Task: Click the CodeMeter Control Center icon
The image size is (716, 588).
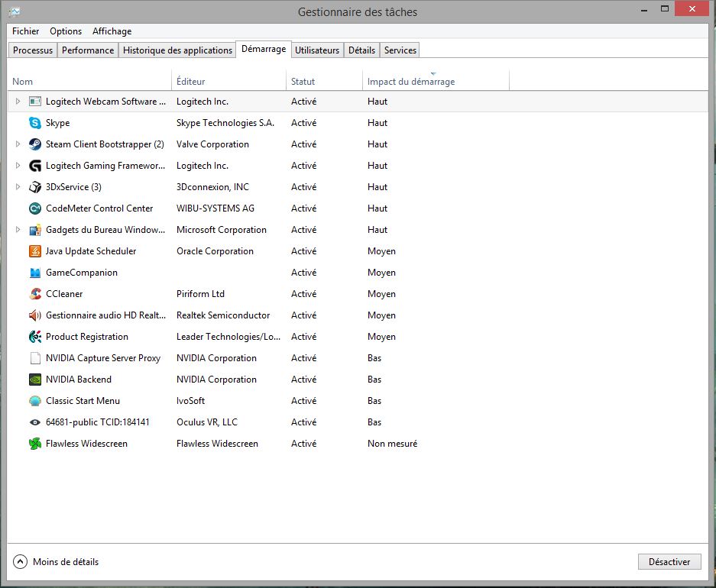Action: [x=35, y=208]
